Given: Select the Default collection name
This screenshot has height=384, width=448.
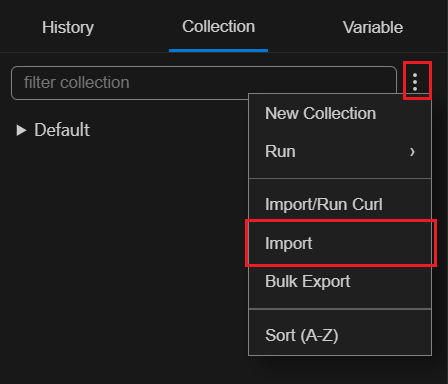Looking at the screenshot, I should [62, 130].
